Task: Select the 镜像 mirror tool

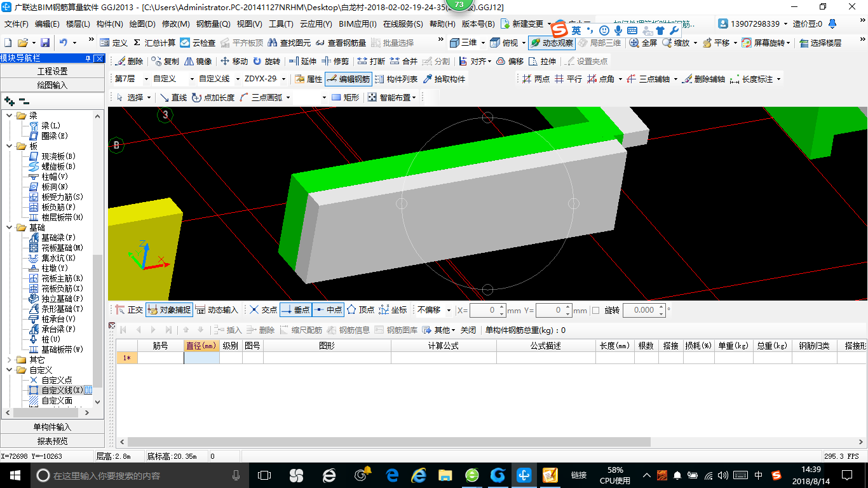Action: tap(198, 62)
